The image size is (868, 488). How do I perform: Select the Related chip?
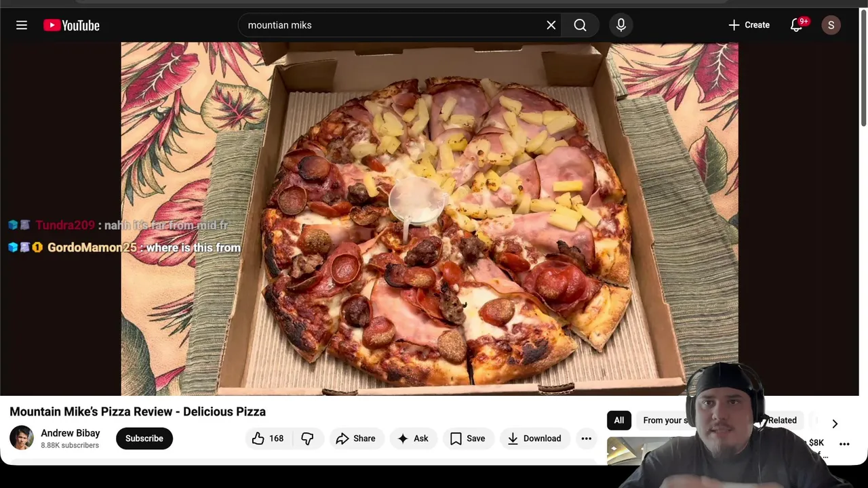point(783,420)
